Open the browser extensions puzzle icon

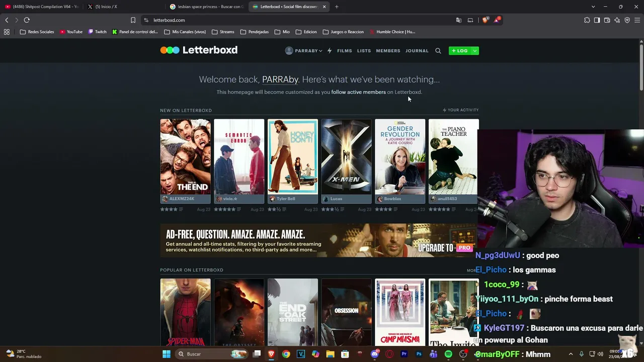tap(587, 20)
